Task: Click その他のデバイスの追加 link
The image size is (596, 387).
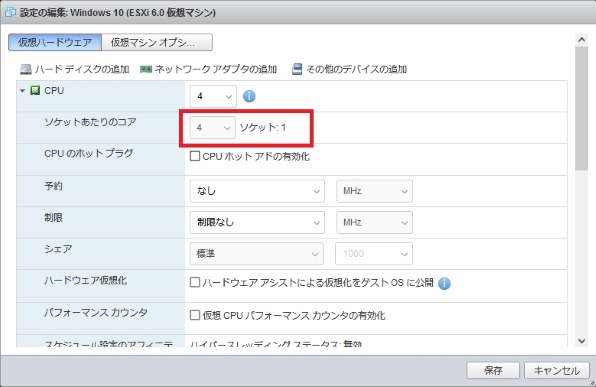Action: click(x=357, y=69)
